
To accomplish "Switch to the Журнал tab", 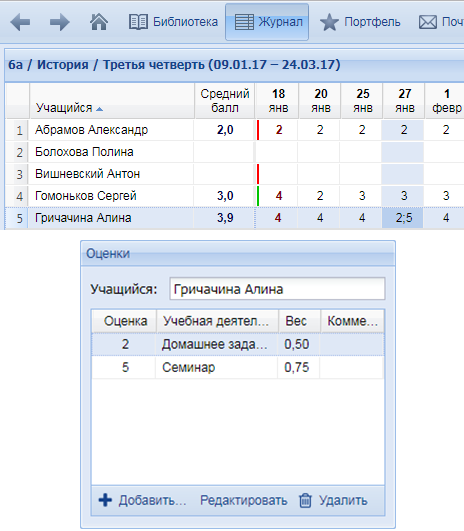I will [267, 22].
